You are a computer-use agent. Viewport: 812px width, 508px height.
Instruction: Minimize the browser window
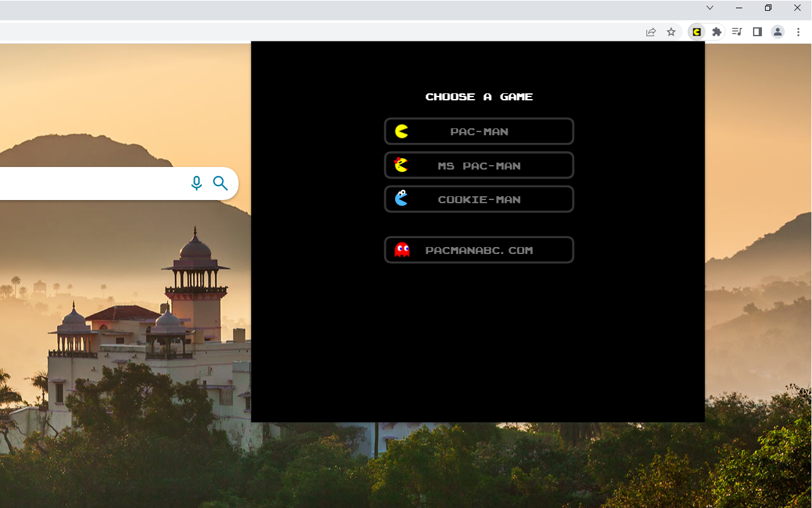tap(739, 8)
